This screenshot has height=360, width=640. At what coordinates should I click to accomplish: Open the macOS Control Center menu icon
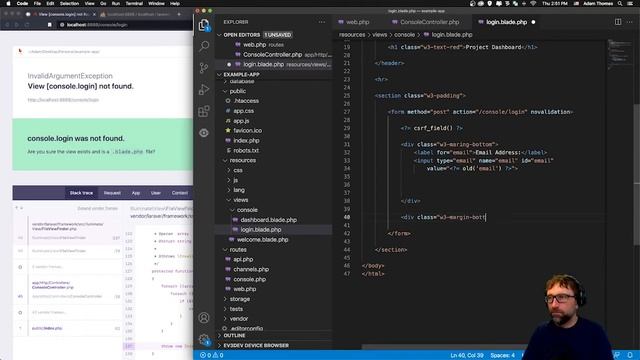pyautogui.click(x=630, y=3)
